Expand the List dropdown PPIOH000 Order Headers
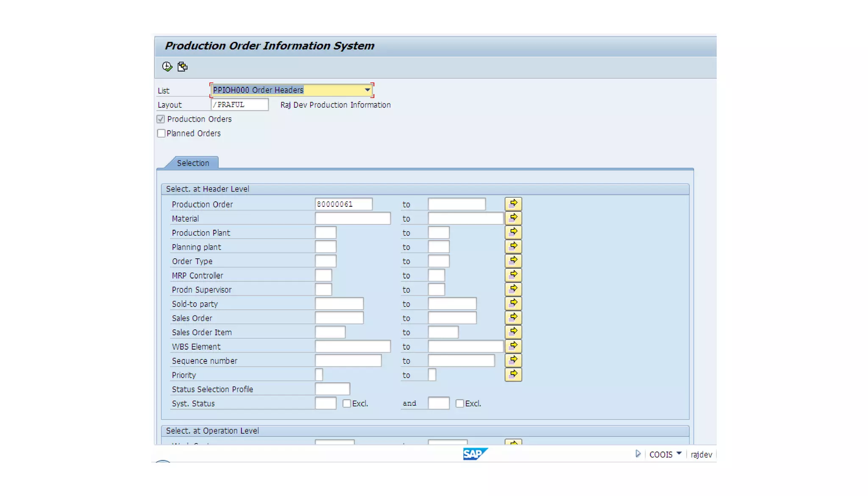 click(367, 90)
